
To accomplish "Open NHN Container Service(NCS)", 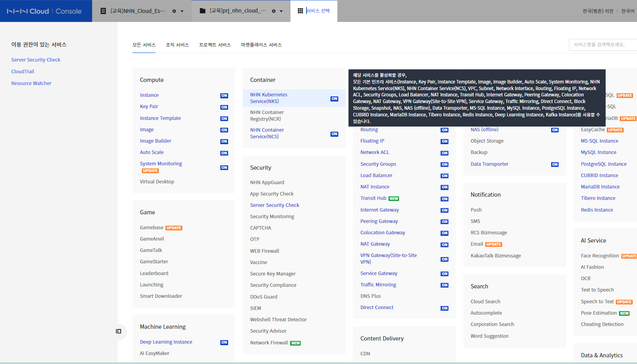I will pyautogui.click(x=267, y=133).
